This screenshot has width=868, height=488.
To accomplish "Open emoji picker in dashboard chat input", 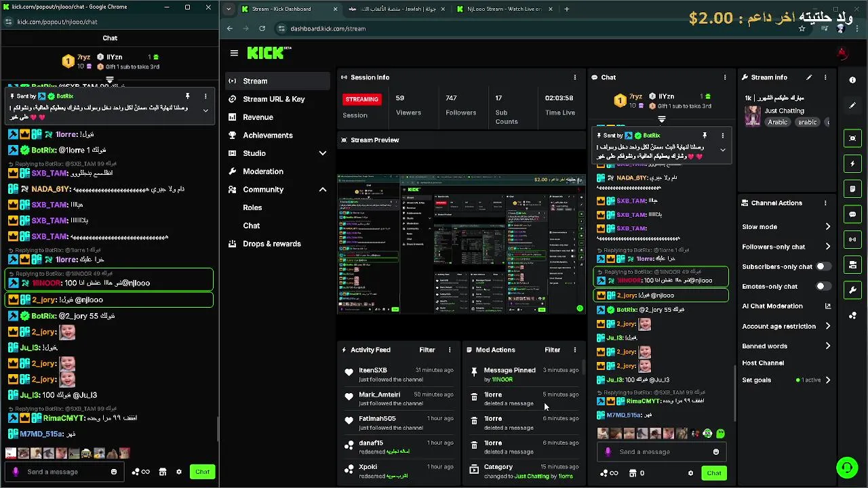I will [x=716, y=452].
